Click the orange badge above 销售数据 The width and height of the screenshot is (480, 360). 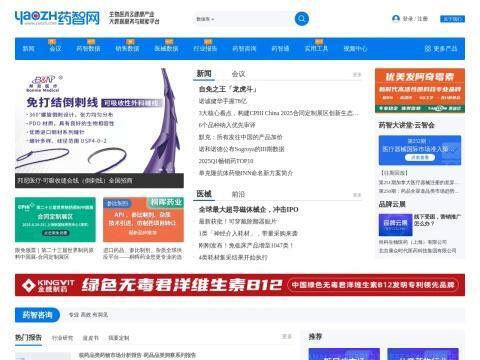(x=130, y=42)
